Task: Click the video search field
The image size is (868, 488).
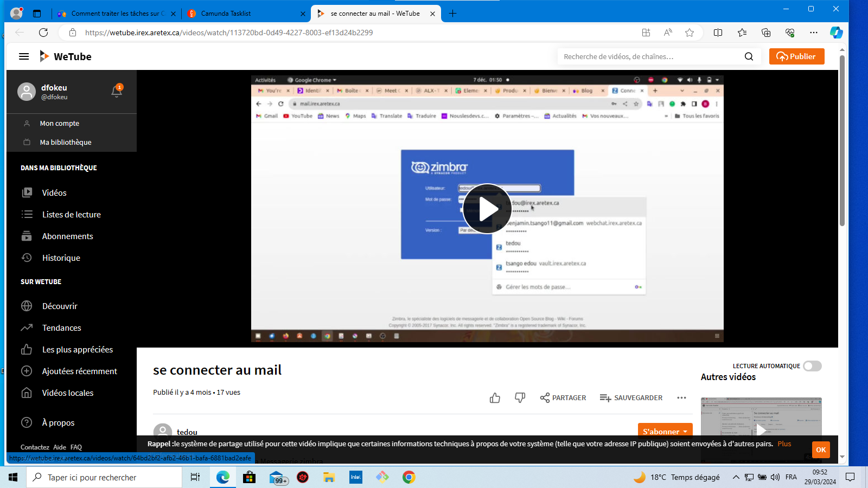Action: point(651,56)
